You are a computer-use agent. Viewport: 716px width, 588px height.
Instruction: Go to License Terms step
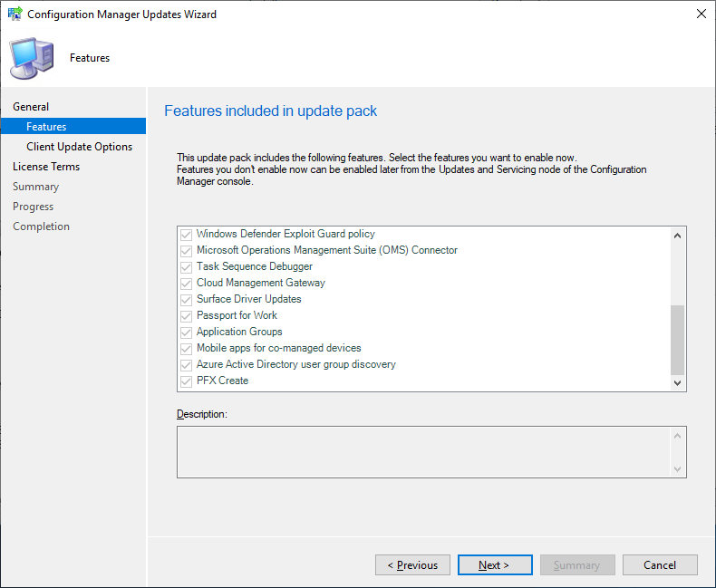[x=46, y=167]
